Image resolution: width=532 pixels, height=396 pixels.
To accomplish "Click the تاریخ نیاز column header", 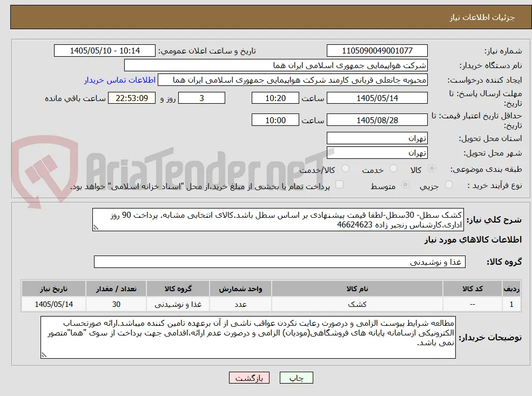I will click(x=53, y=289).
